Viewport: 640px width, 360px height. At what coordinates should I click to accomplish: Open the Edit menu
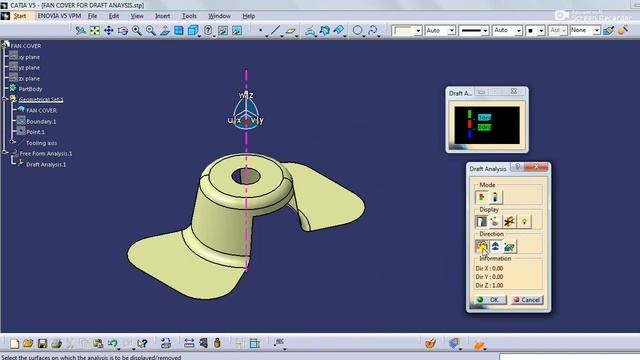tap(113, 16)
